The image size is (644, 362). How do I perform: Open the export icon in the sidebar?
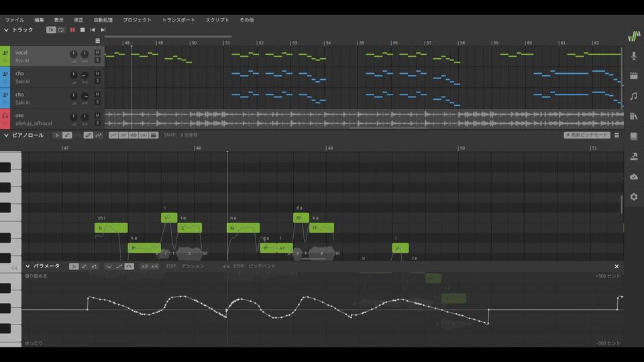[634, 156]
